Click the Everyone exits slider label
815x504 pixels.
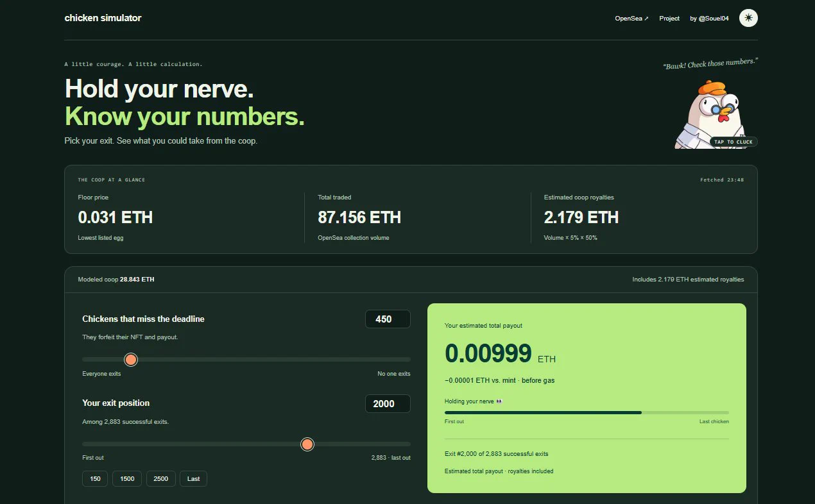101,374
